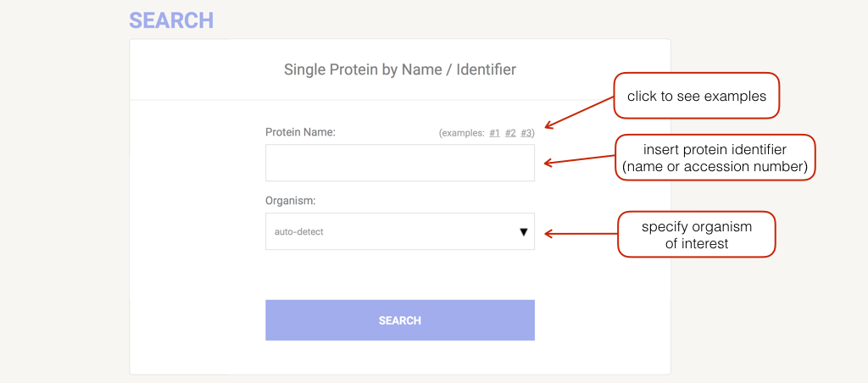Click the Organism label

[x=291, y=201]
